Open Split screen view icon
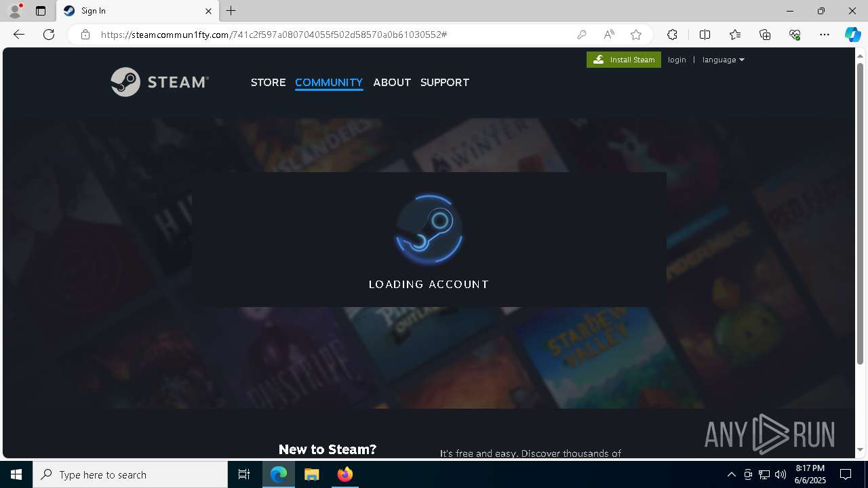Screen dimensions: 868x488 [x=705, y=35]
